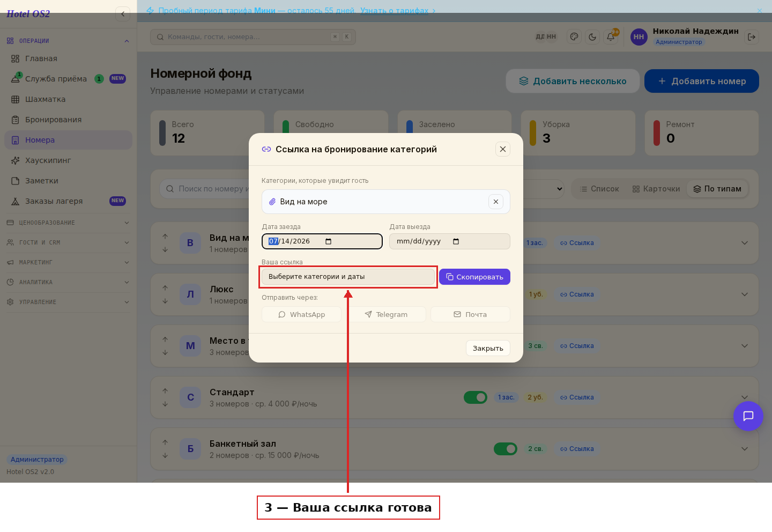The image size is (772, 532).
Task: Disable the Банкетный зал category switch
Action: [506, 449]
